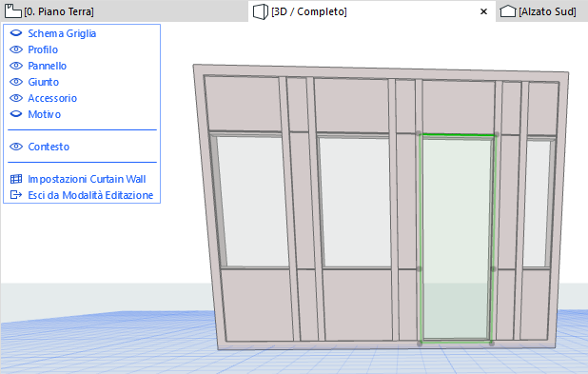Select Pannello edit mode label

[48, 66]
